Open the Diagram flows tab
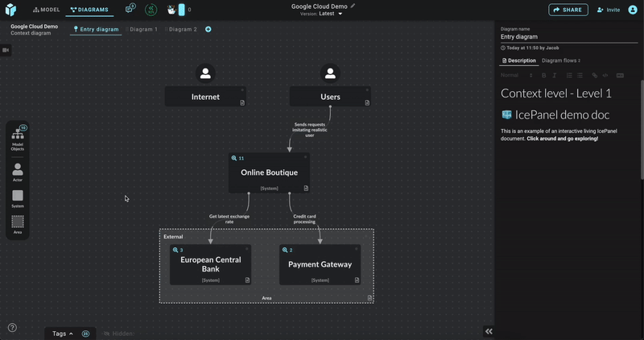This screenshot has height=340, width=644. coord(560,60)
